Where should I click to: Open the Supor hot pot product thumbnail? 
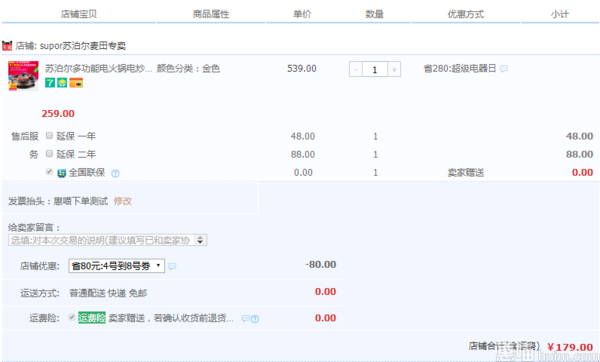point(23,76)
